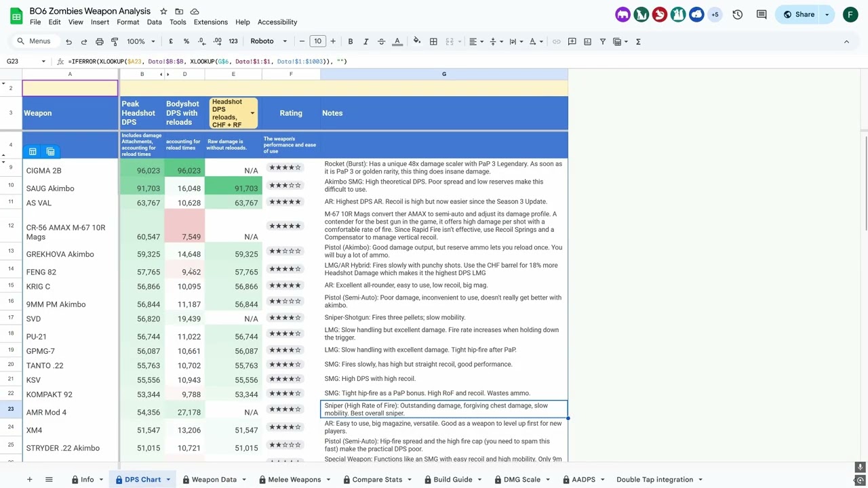
Task: Switch to the Weapon Data sheet tab
Action: pos(214,479)
